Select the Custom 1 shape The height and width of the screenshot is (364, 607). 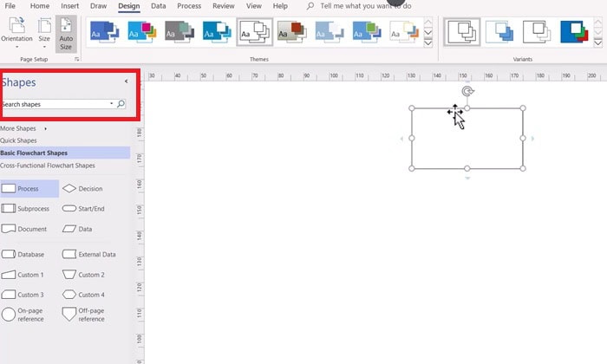point(23,275)
